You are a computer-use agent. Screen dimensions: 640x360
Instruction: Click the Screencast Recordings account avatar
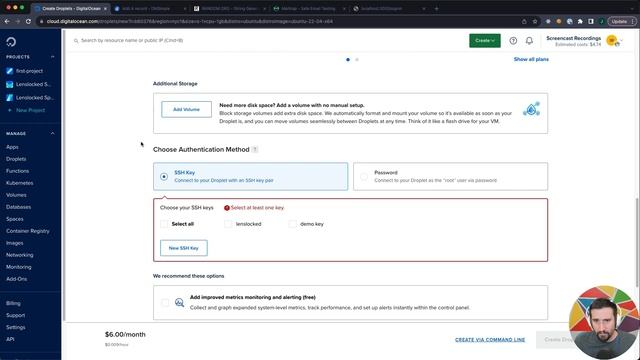tap(611, 40)
